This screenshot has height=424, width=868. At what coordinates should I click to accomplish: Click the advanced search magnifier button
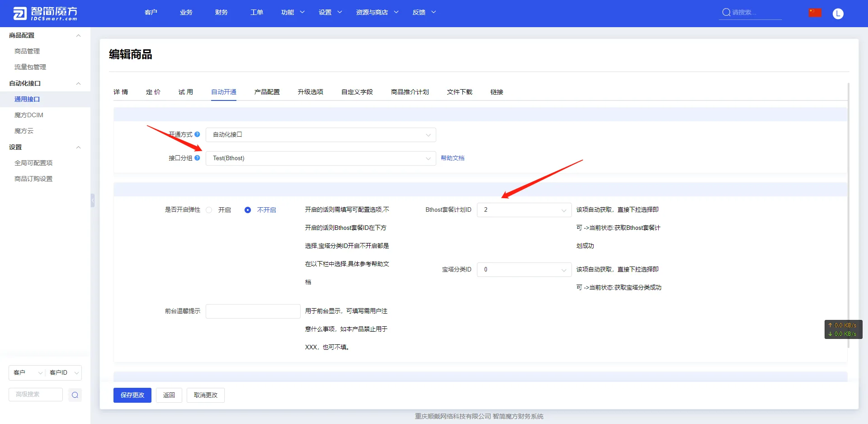click(x=75, y=395)
